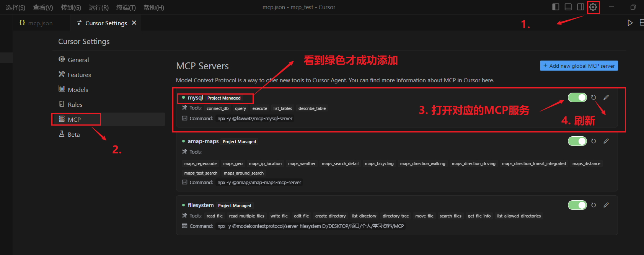644x255 pixels.
Task: Click the read_multiple_files tool tag
Action: [246, 216]
